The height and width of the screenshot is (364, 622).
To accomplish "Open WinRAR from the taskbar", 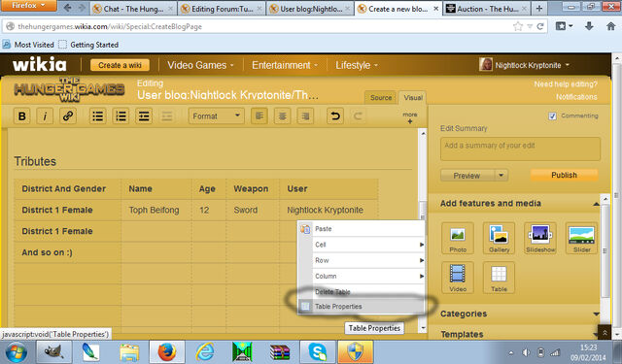I will click(280, 351).
